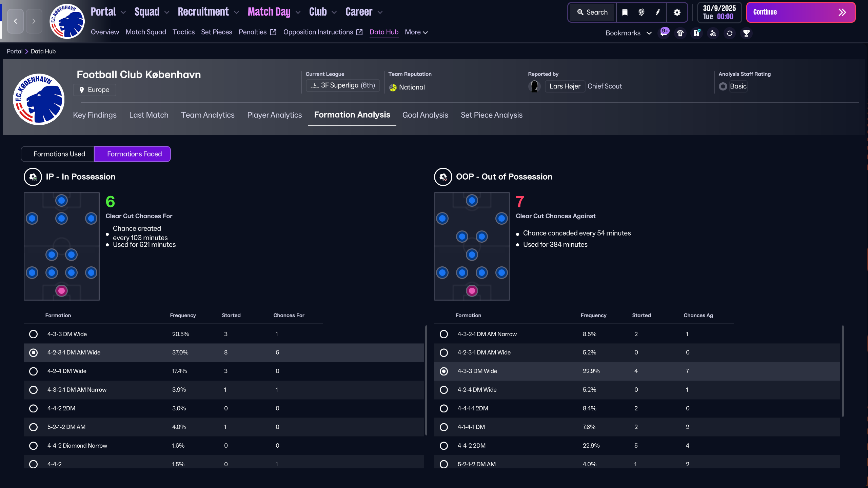868x488 pixels.
Task: Click the squad shirt shortcut icon
Action: (x=680, y=33)
